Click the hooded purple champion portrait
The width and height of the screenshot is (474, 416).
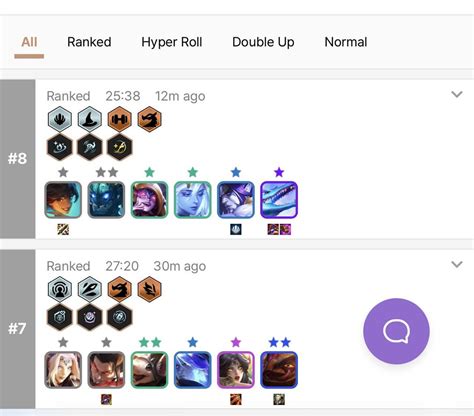149,200
